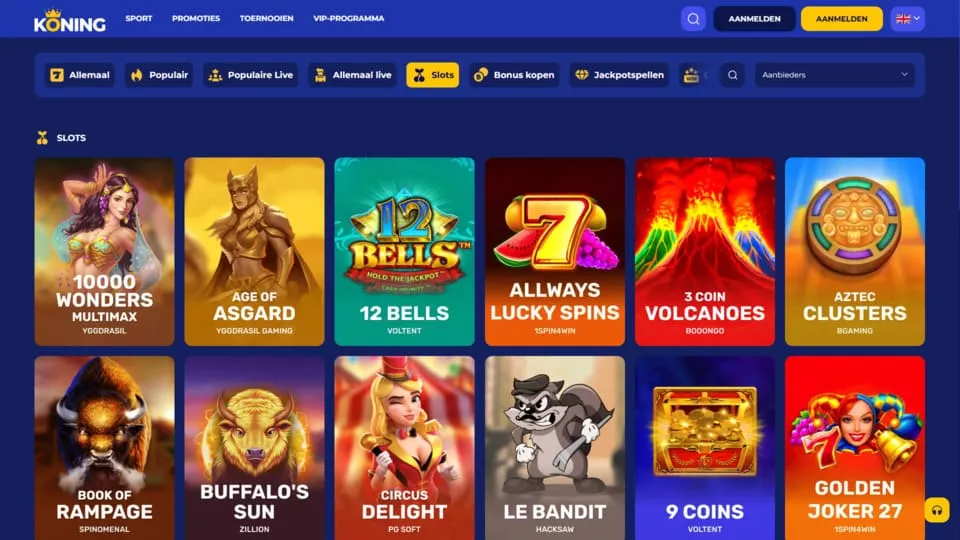
Task: Open the Aztec Clusters game thumbnail
Action: (855, 252)
